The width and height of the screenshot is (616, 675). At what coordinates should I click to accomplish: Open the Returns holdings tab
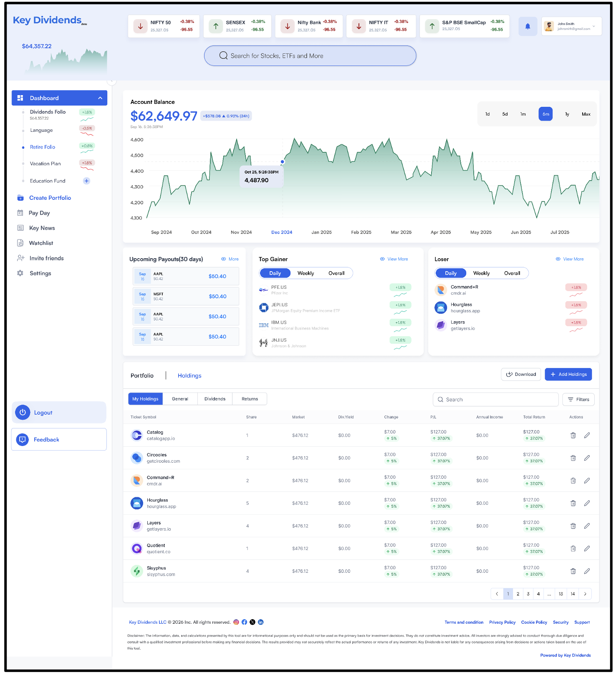click(x=250, y=399)
